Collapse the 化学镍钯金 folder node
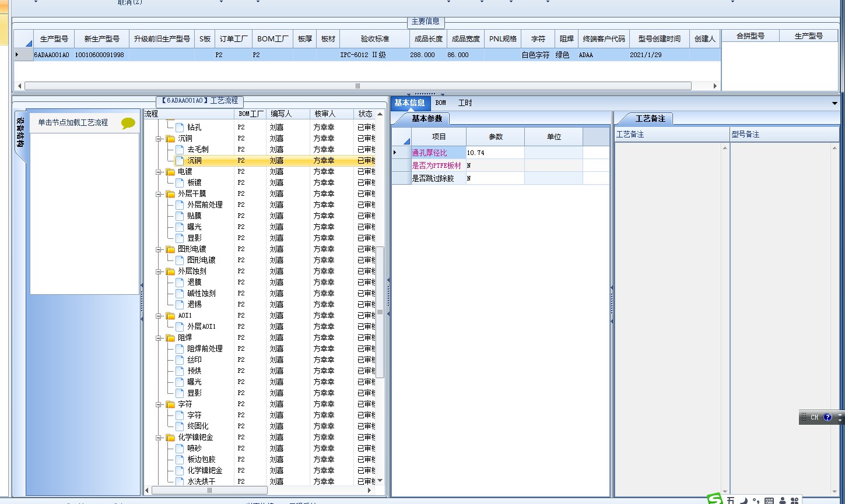The width and height of the screenshot is (845, 504). 159,438
